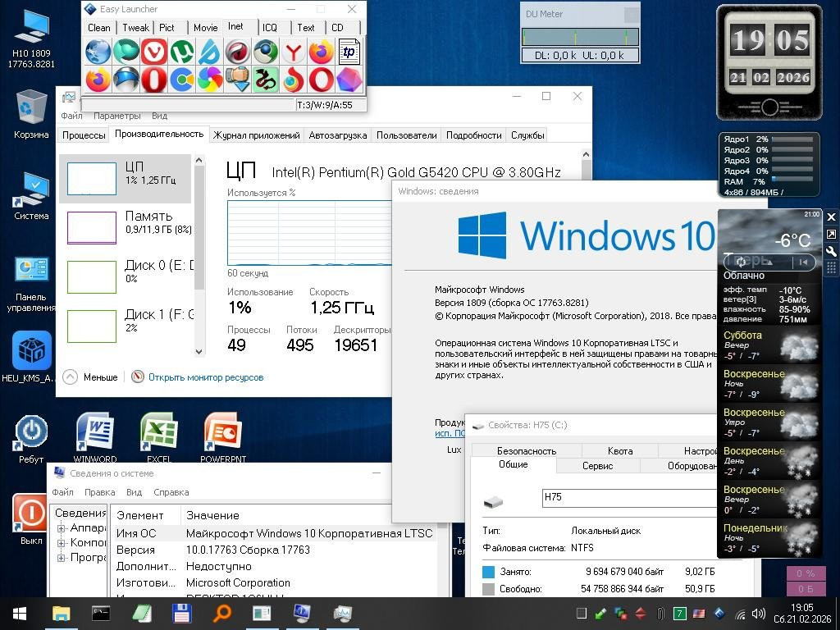Click the HEU_KMS activator desktop icon
Viewport: 840px width, 630px height.
click(32, 351)
